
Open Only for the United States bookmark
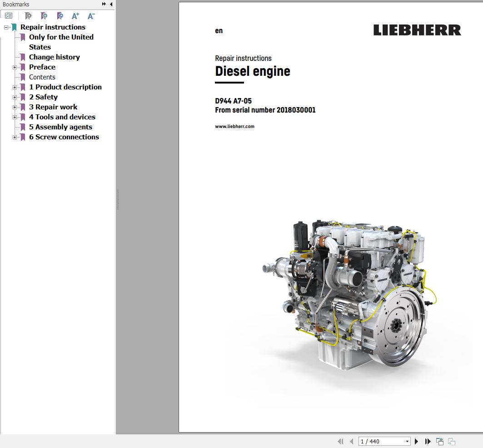coord(61,42)
